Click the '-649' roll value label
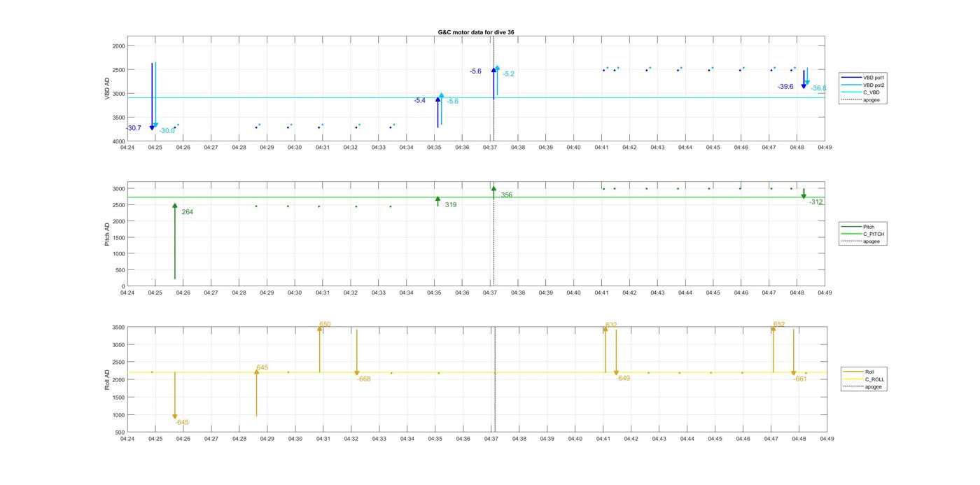 (623, 379)
